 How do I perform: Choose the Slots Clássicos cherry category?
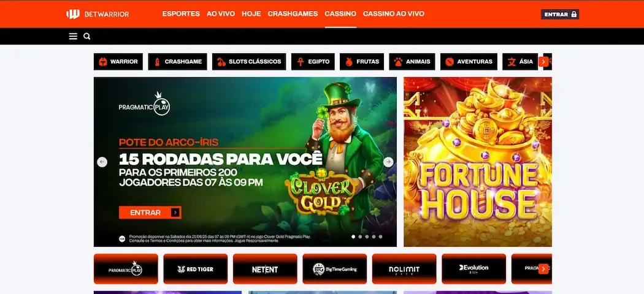click(x=249, y=62)
